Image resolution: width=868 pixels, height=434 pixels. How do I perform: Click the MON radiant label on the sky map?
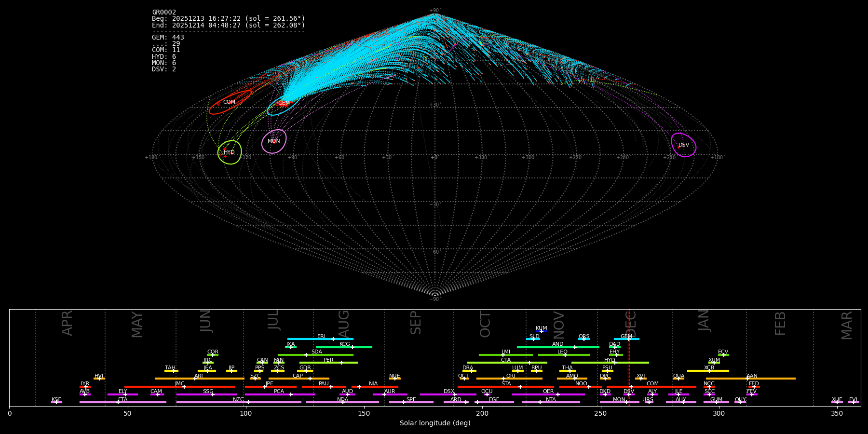click(274, 141)
